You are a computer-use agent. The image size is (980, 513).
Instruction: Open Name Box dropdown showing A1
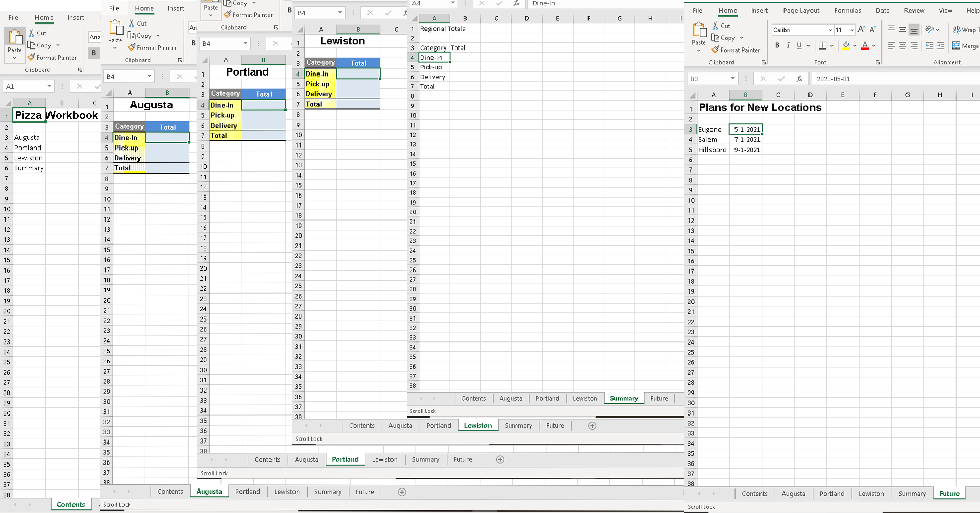tap(49, 86)
